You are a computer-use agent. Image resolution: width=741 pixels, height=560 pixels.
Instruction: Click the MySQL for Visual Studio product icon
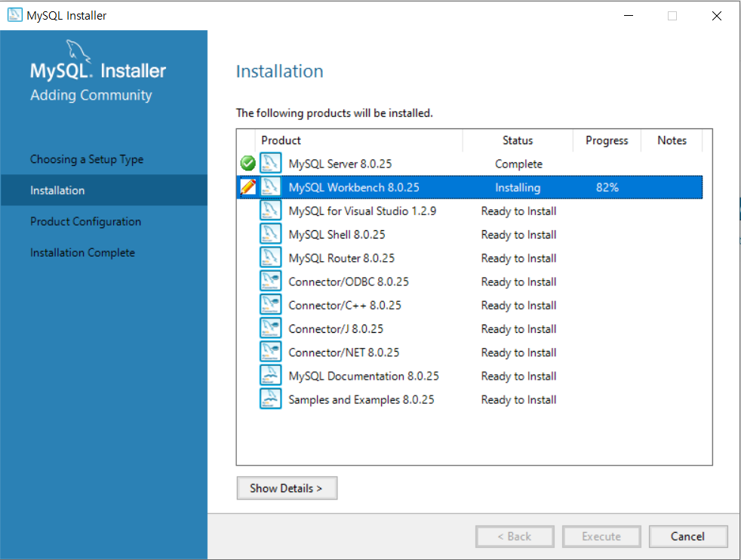270,211
